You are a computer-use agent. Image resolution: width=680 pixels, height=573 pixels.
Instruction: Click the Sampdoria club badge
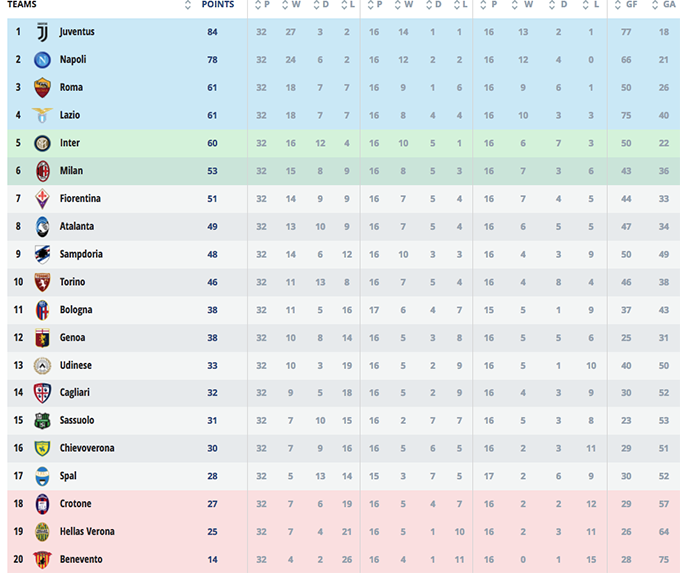[x=42, y=254]
